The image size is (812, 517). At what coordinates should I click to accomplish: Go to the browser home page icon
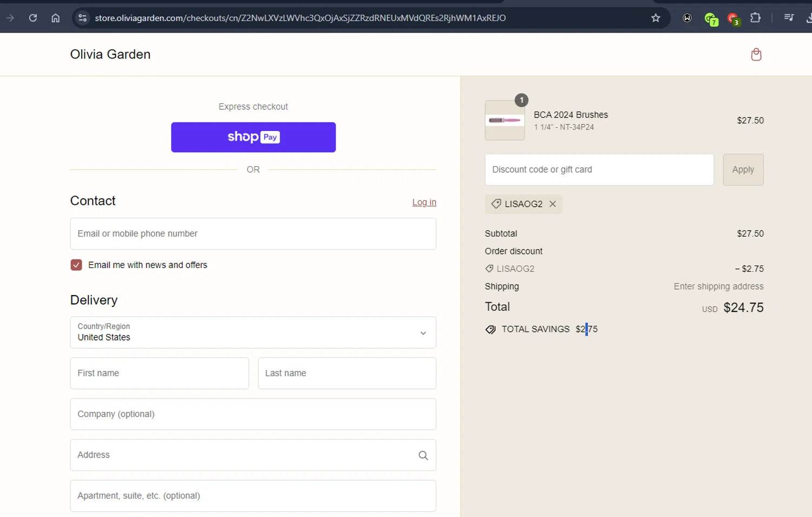55,18
